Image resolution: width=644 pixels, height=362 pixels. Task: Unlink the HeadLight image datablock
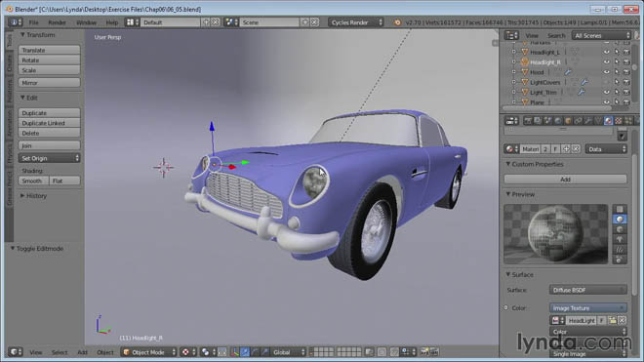click(x=623, y=320)
